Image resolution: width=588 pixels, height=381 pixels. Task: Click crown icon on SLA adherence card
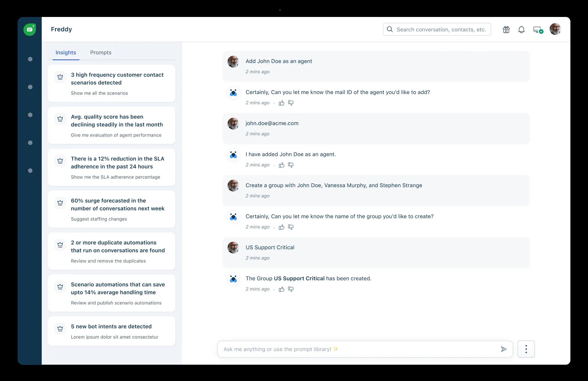[60, 161]
